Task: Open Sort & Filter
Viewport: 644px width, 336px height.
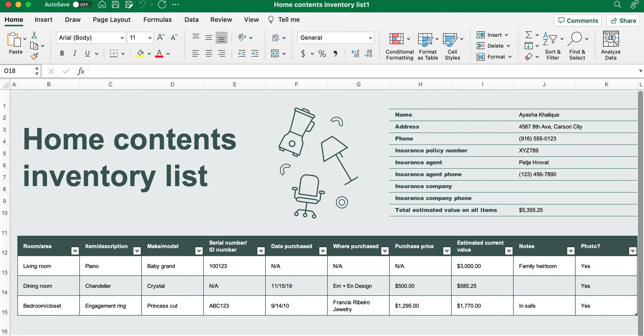Action: click(x=553, y=45)
